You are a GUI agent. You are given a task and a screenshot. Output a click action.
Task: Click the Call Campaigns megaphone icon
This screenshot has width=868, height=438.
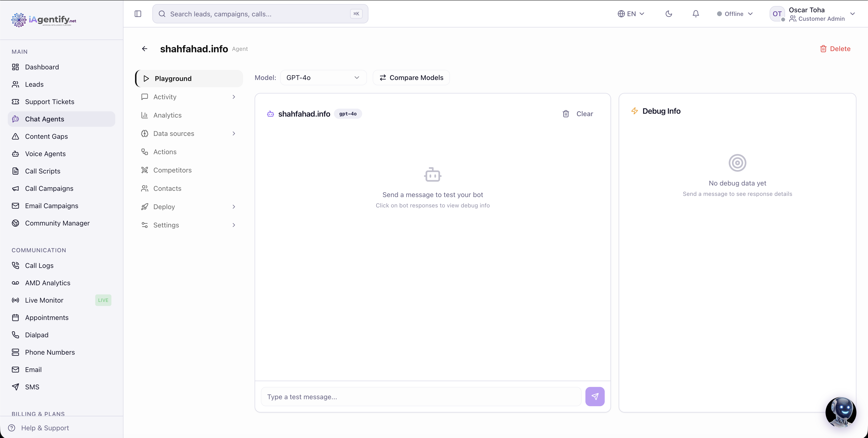(x=15, y=189)
